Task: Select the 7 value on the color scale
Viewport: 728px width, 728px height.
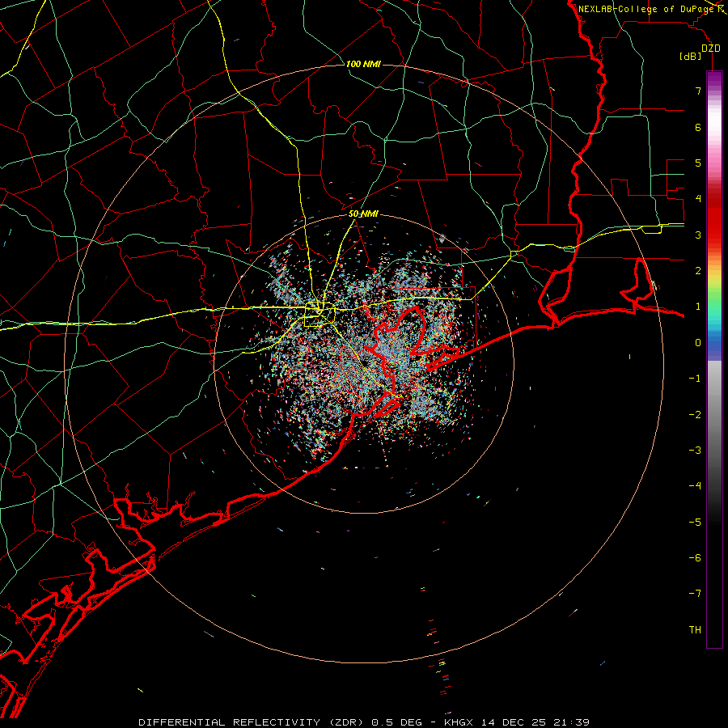Action: click(x=698, y=91)
